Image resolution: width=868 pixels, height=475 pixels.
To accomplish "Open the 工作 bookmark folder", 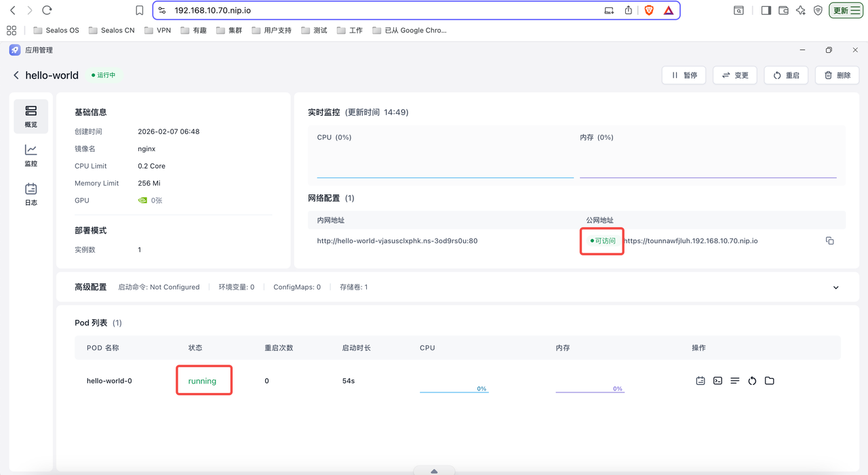I will point(350,30).
